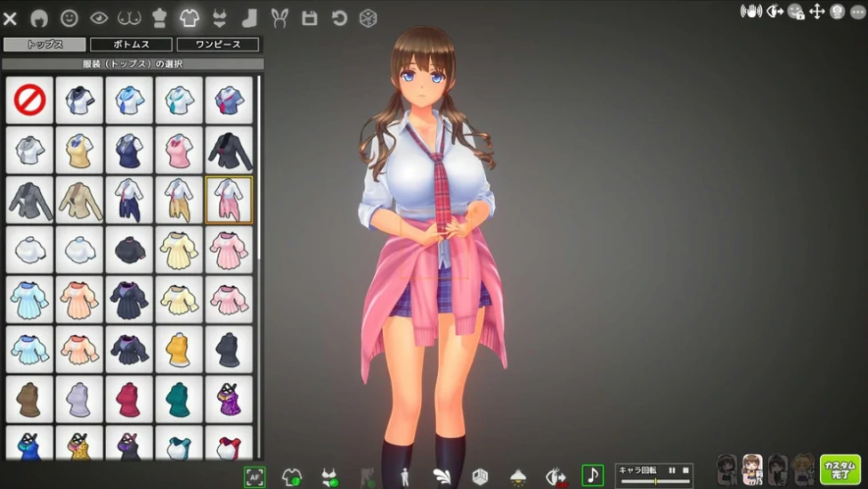Toggle the music note button
This screenshot has width=868, height=489.
[x=593, y=476]
